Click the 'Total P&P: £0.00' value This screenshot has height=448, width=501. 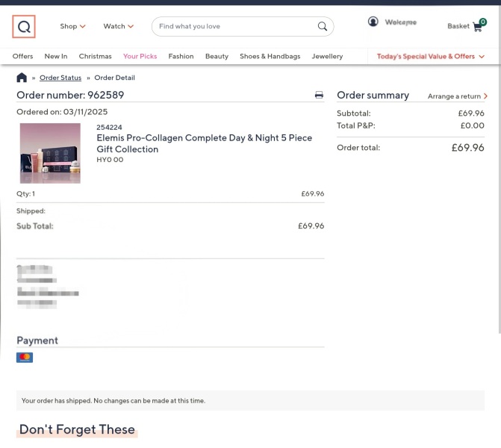point(472,125)
